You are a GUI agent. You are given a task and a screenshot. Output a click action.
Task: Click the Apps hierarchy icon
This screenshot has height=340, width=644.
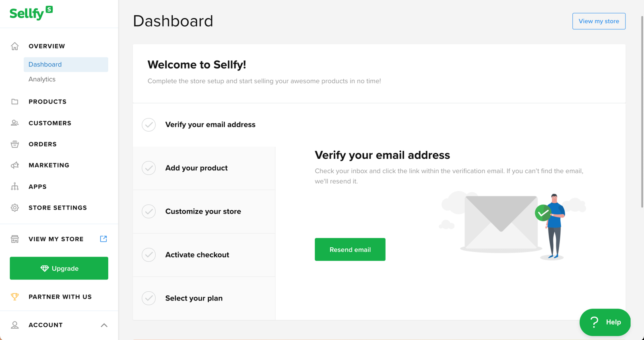[x=15, y=187]
